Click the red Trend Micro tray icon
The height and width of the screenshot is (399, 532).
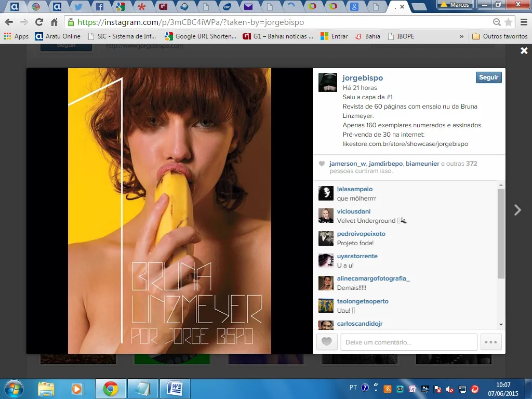pyautogui.click(x=475, y=389)
